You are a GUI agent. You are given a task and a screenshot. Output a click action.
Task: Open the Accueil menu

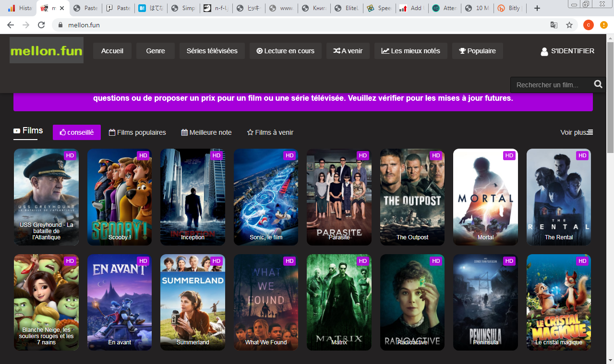[112, 51]
